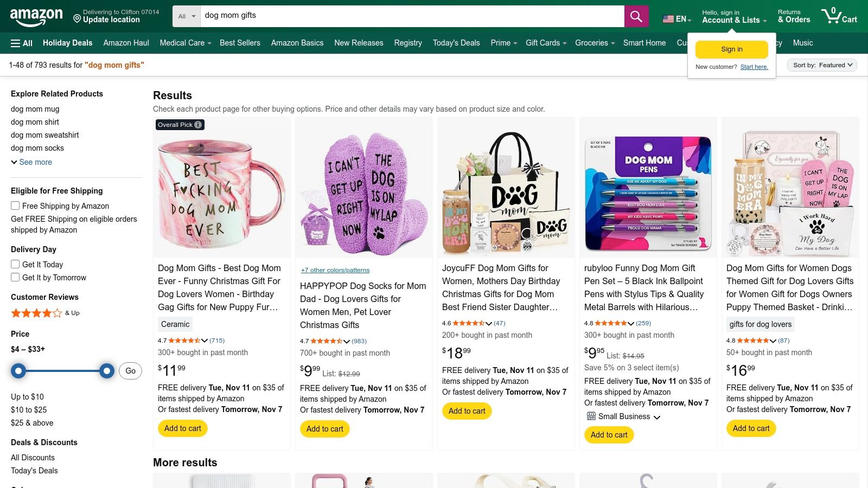This screenshot has height=488, width=868.
Task: Enable Get It by Tomorrow delivery filter
Action: point(15,277)
